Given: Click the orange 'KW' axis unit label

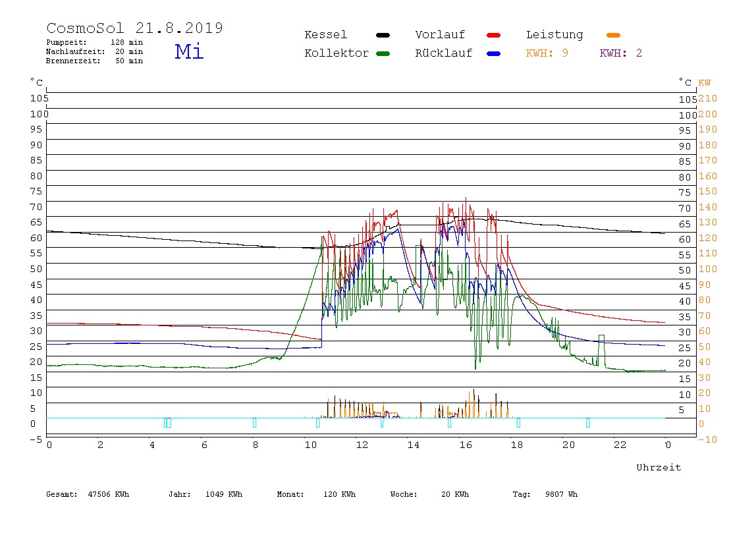Looking at the screenshot, I should tap(705, 83).
